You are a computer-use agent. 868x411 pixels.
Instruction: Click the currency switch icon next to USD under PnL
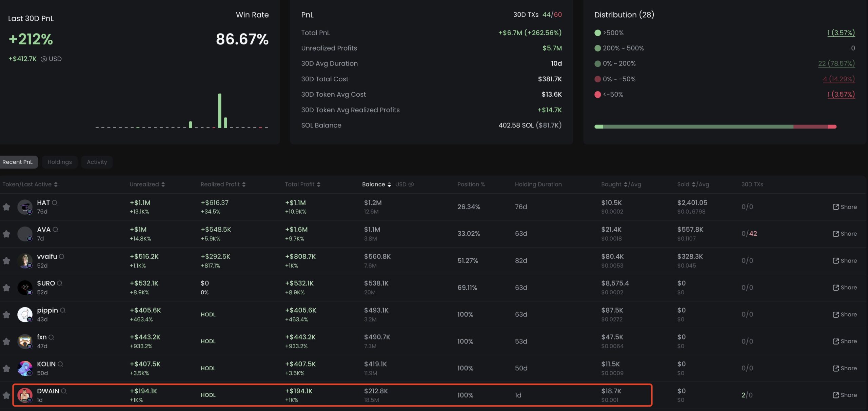coord(44,59)
